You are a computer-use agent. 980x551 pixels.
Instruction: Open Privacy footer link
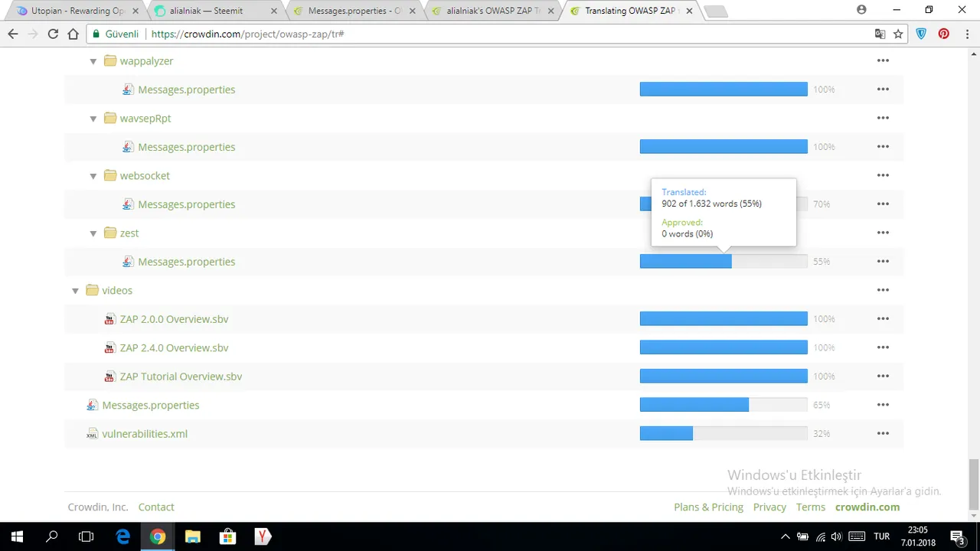click(769, 507)
